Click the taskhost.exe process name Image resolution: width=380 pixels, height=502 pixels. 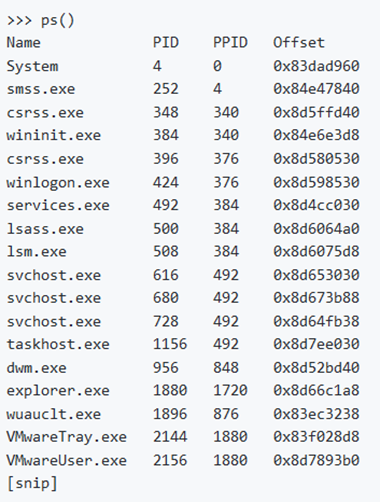(58, 344)
